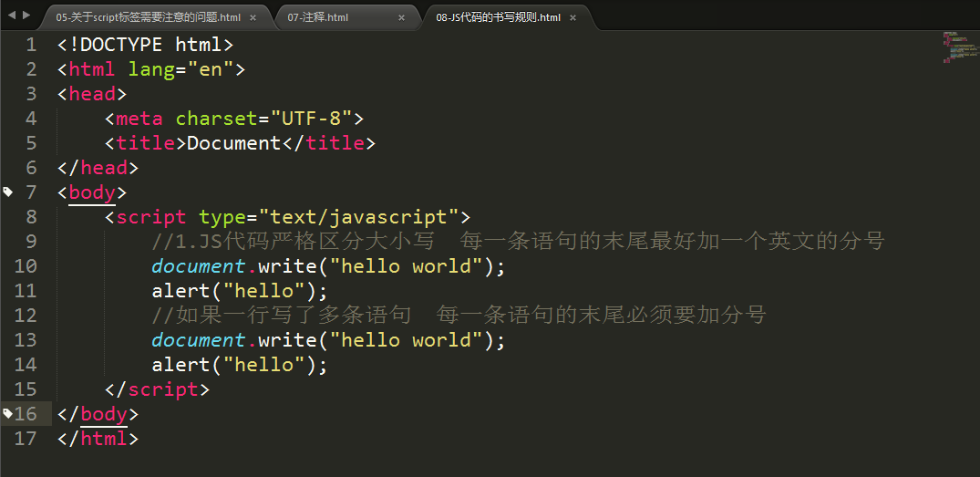Screen dimensions: 980x477
Task: Click line number 17 in gutter
Action: (x=25, y=439)
